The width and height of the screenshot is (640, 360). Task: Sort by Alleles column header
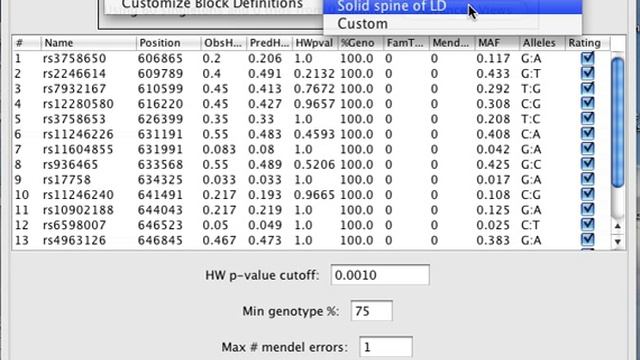point(542,43)
